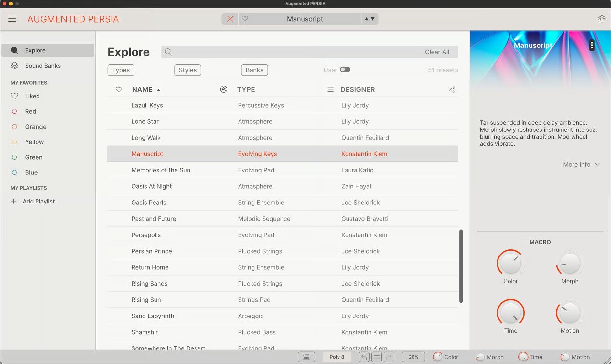Click the undo arrow in the bottom bar
The height and width of the screenshot is (364, 611).
tap(364, 357)
